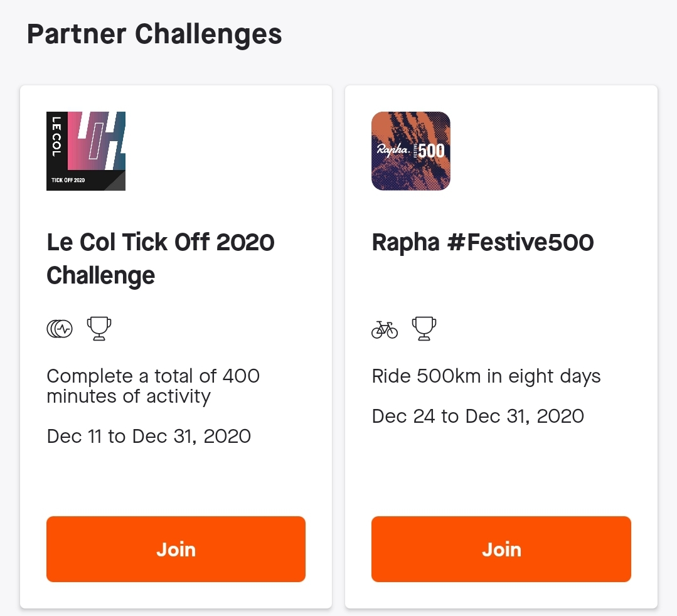677x616 pixels.
Task: Click the Dec 24 to Dec 31 date range
Action: (x=477, y=416)
